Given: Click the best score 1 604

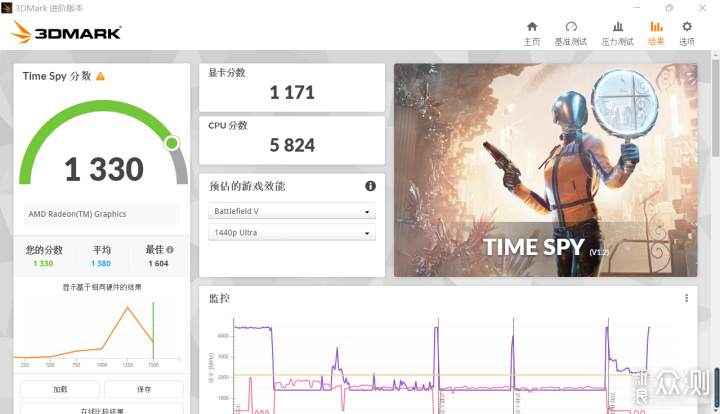Looking at the screenshot, I should [x=158, y=263].
